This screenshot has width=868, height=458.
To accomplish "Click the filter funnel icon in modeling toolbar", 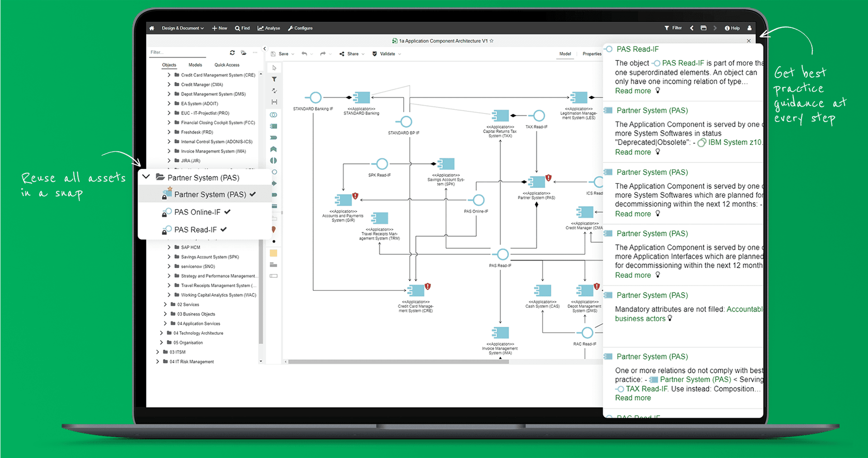I will pyautogui.click(x=274, y=79).
